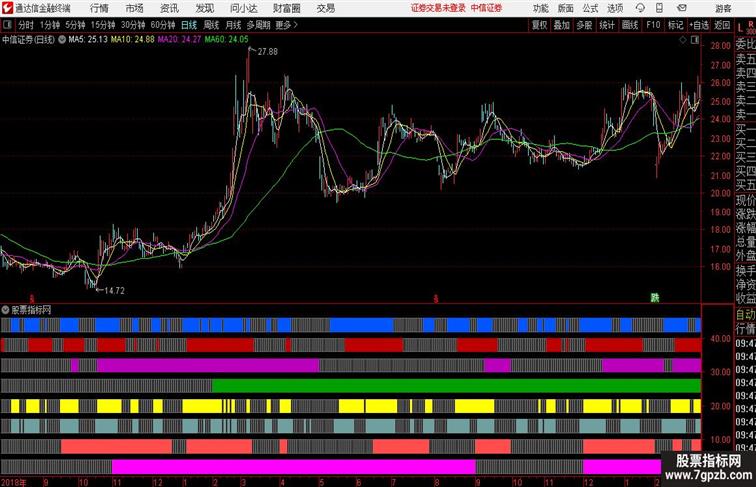
Task: Click the 统计 statistics button
Action: coord(607,25)
